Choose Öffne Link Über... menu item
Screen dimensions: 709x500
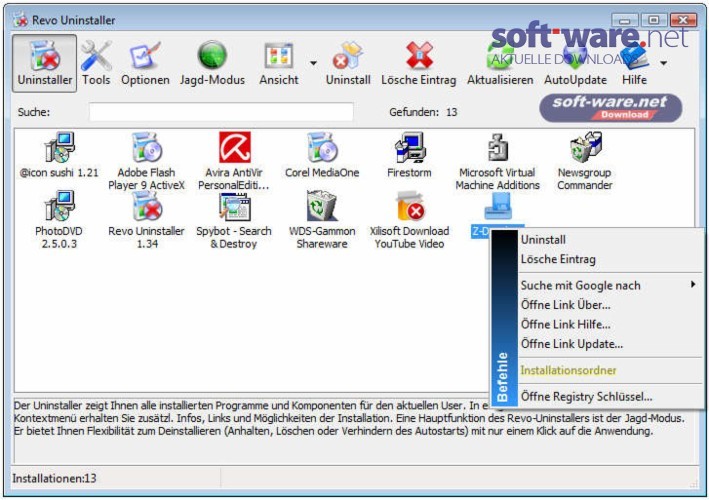point(610,305)
